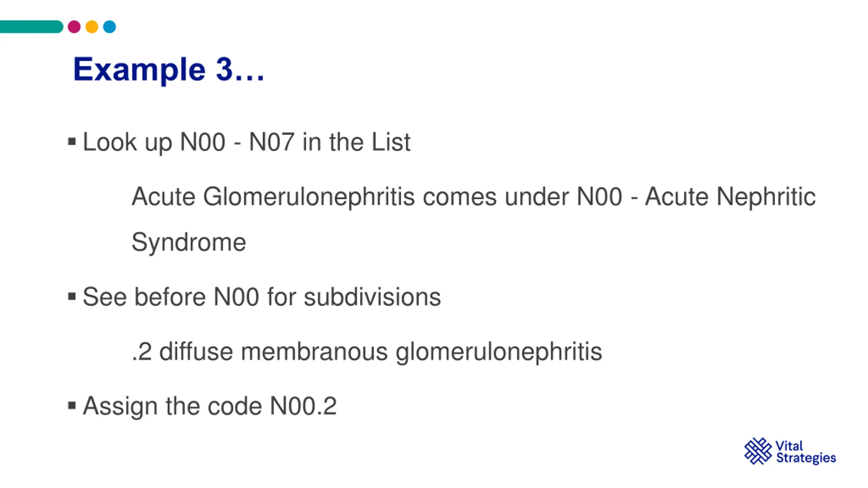
Task: Click Assign the code N00.2 text
Action: (210, 406)
